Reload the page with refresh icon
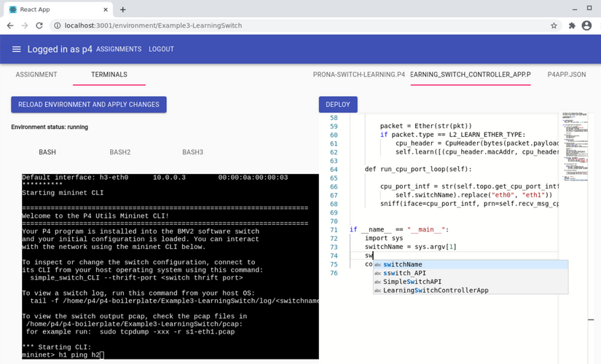Viewport: 601px width, 364px height. (39, 25)
